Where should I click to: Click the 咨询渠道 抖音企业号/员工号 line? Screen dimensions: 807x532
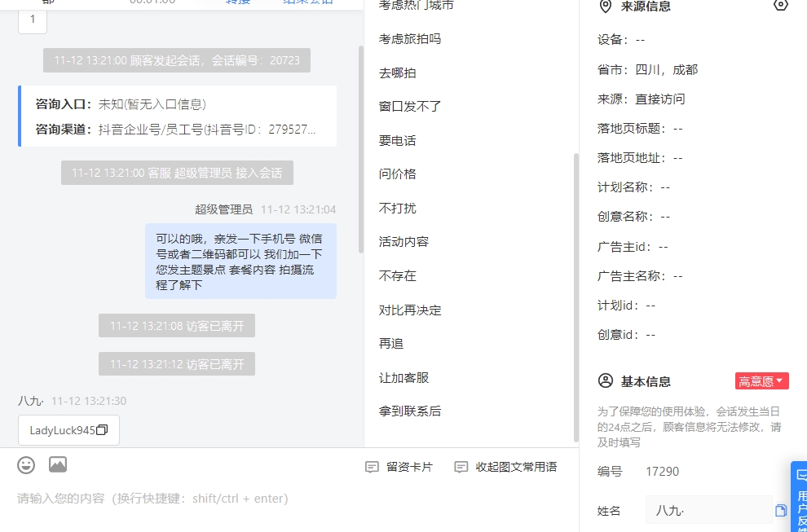pos(175,130)
